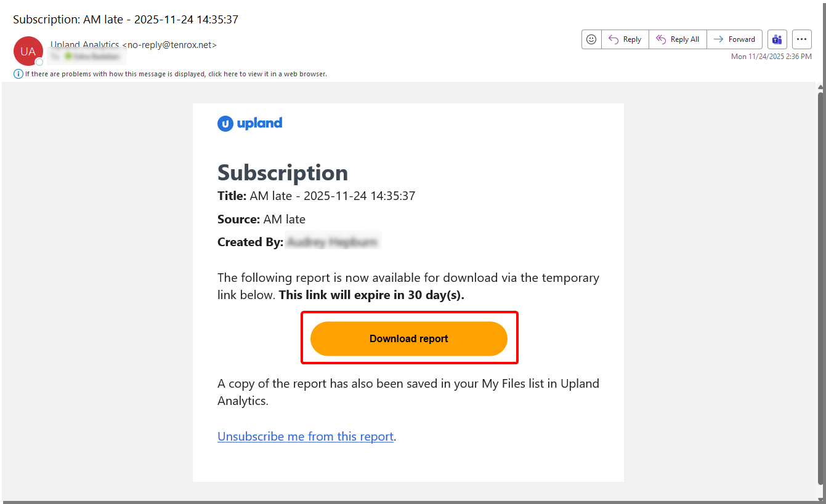The width and height of the screenshot is (826, 504).
Task: Click the blue info icon in message bar
Action: [x=18, y=74]
